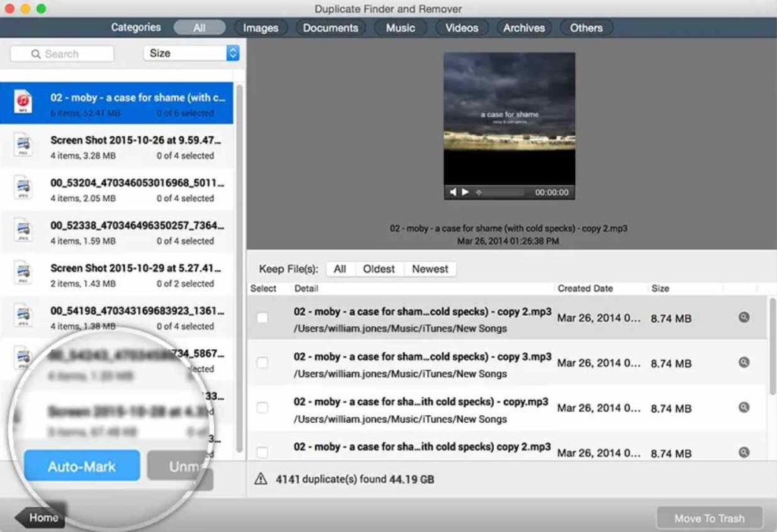Reveal copy 3.mp3 using its magnifier icon
Viewport: 777px width, 532px height.
coord(744,363)
